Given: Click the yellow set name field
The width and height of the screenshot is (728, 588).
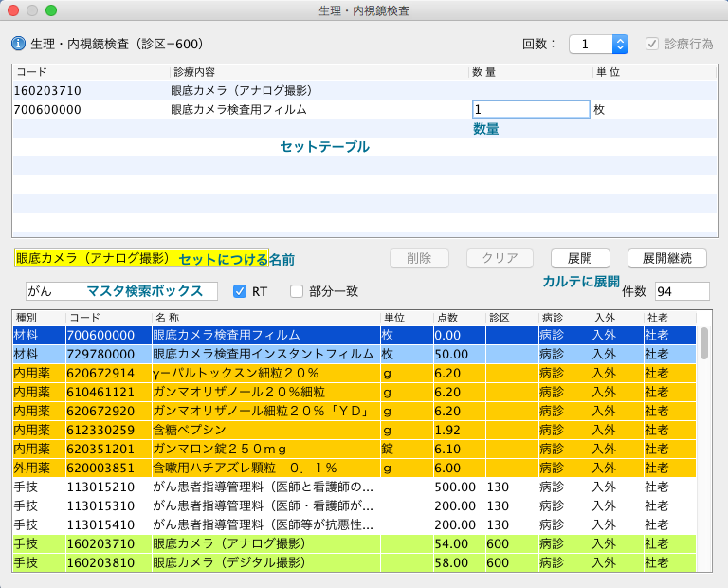Looking at the screenshot, I should coord(95,258).
